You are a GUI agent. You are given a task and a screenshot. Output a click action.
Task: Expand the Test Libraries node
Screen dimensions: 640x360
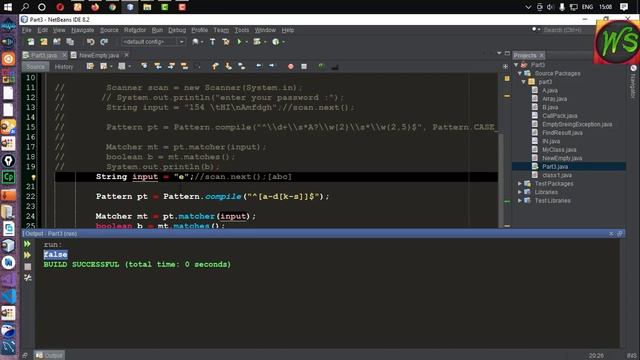[520, 201]
